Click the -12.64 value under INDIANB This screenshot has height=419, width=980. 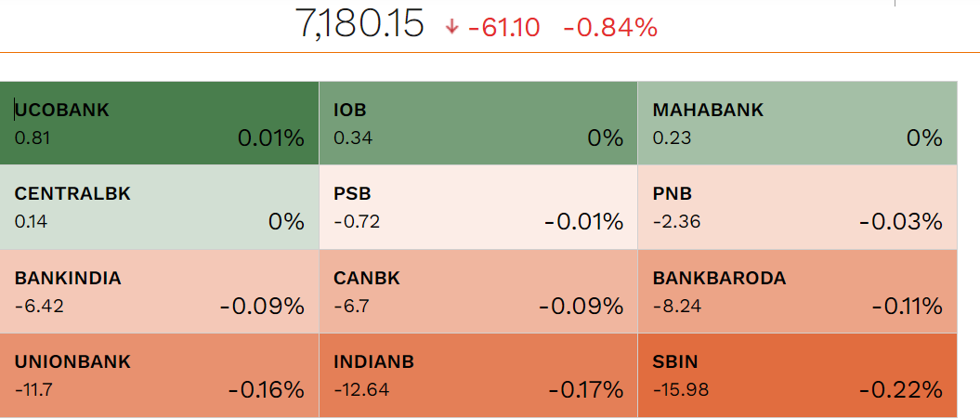coord(359,388)
